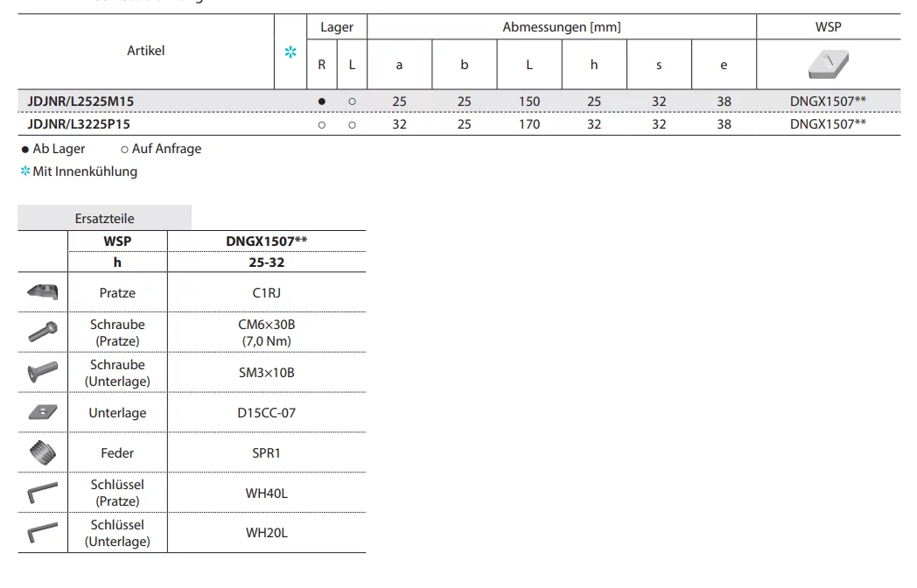Open the JDJNR/L2525M15 article row
Image resolution: width=917 pixels, height=588 pixels.
[x=80, y=101]
